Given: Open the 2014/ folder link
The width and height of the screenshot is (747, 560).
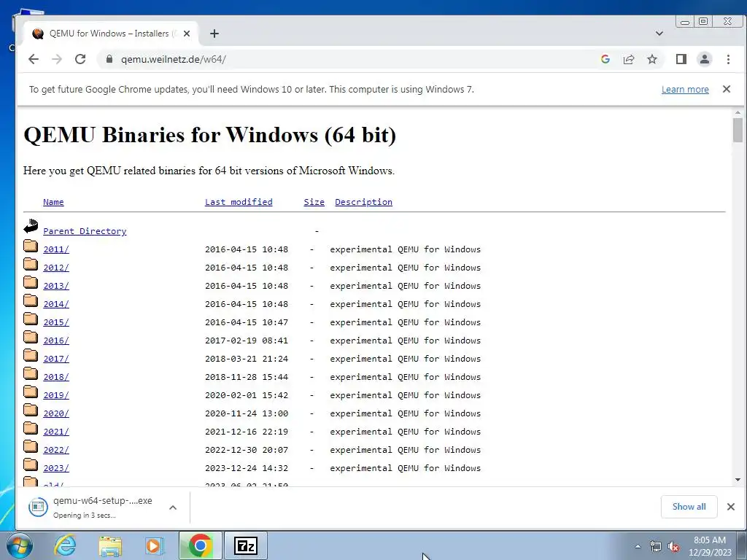Looking at the screenshot, I should pyautogui.click(x=55, y=304).
